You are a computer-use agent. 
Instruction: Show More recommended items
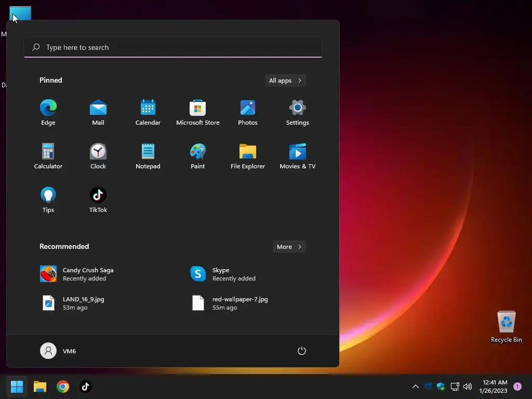289,247
